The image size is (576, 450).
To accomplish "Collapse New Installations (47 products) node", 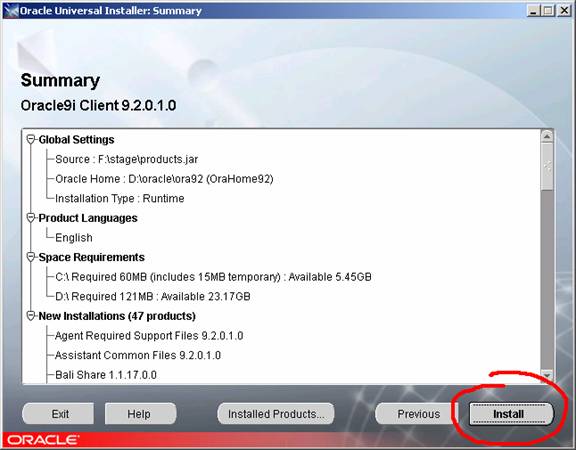I will [x=31, y=316].
